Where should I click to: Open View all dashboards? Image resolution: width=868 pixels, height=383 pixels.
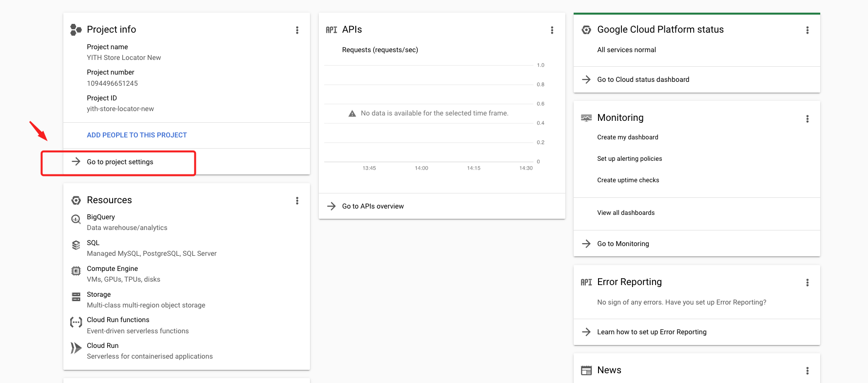pyautogui.click(x=626, y=213)
